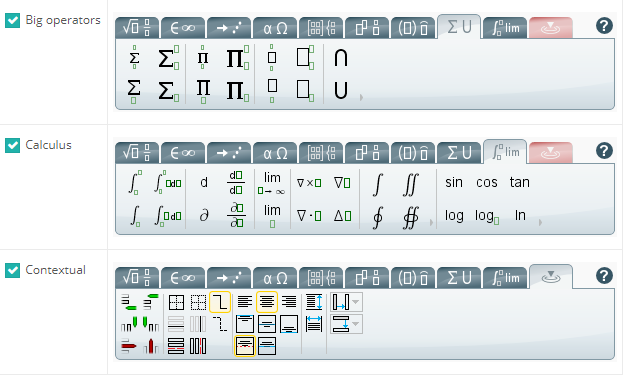Open Greek letters tab in Big operators toolbar
Image resolution: width=623 pixels, height=376 pixels.
pos(275,28)
